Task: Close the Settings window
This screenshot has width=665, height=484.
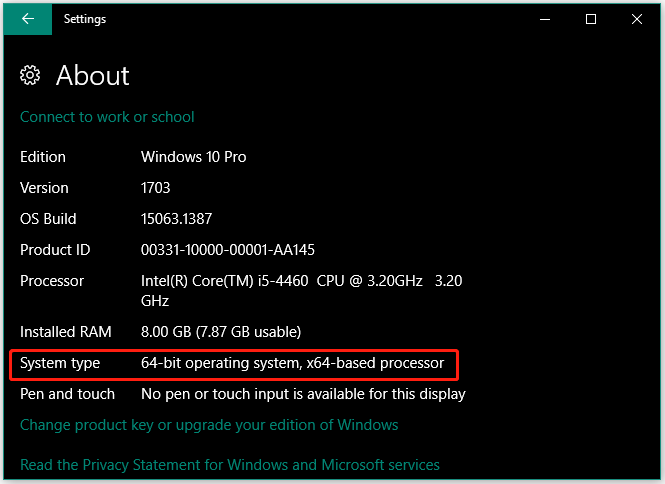Action: (637, 19)
